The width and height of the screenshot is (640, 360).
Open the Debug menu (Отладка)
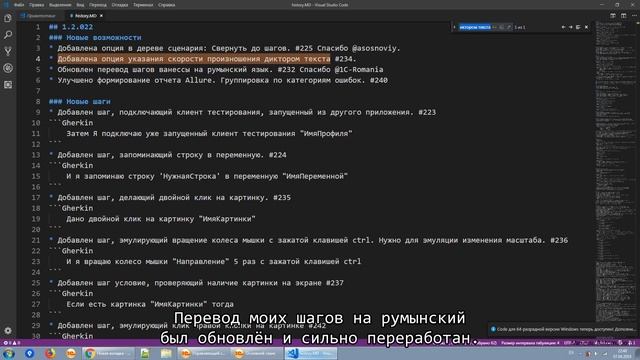[x=120, y=5]
